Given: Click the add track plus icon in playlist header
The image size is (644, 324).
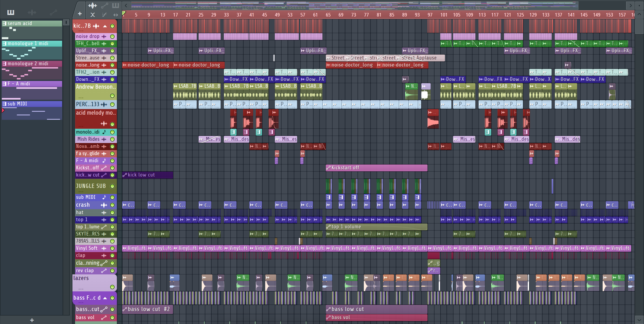Looking at the screenshot, I should click(x=80, y=14).
